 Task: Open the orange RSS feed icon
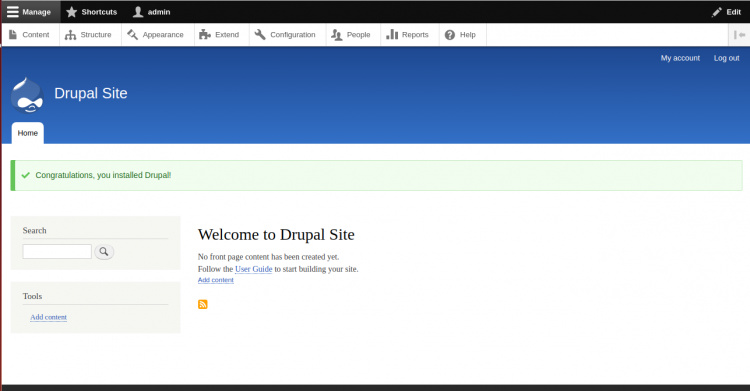pos(203,304)
